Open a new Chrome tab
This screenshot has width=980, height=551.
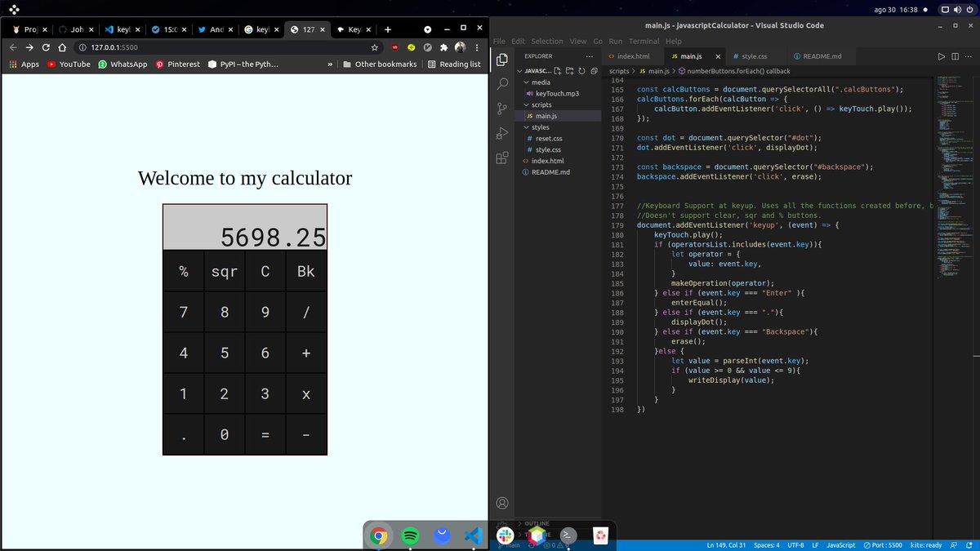[x=388, y=29]
